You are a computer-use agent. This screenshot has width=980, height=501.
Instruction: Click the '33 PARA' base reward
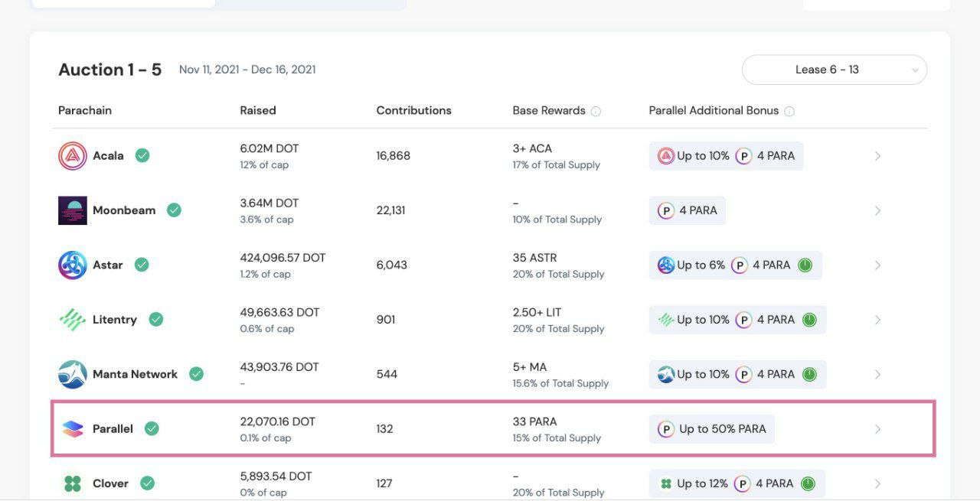[x=534, y=421]
